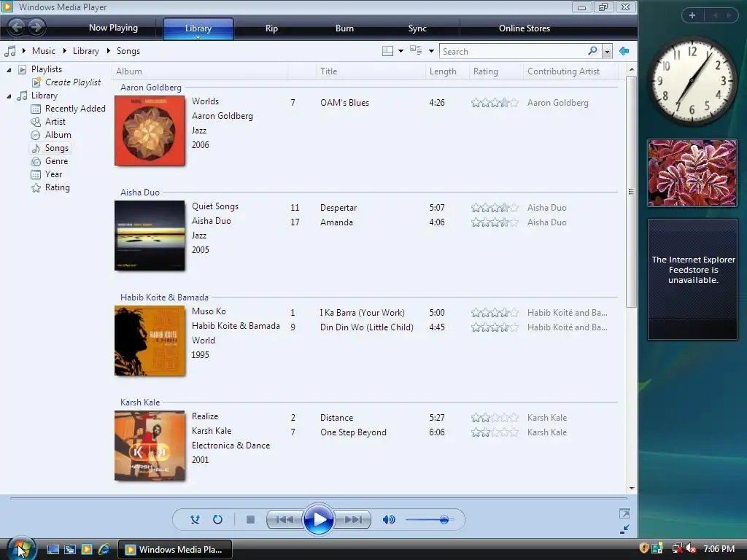Sort by the Length column header
747x560 pixels.
447,71
